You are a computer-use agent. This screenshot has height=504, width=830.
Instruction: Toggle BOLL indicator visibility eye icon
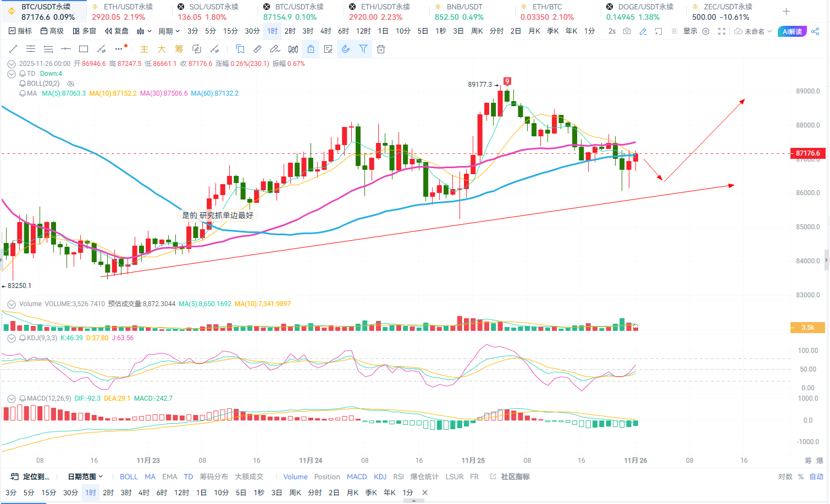click(70, 84)
